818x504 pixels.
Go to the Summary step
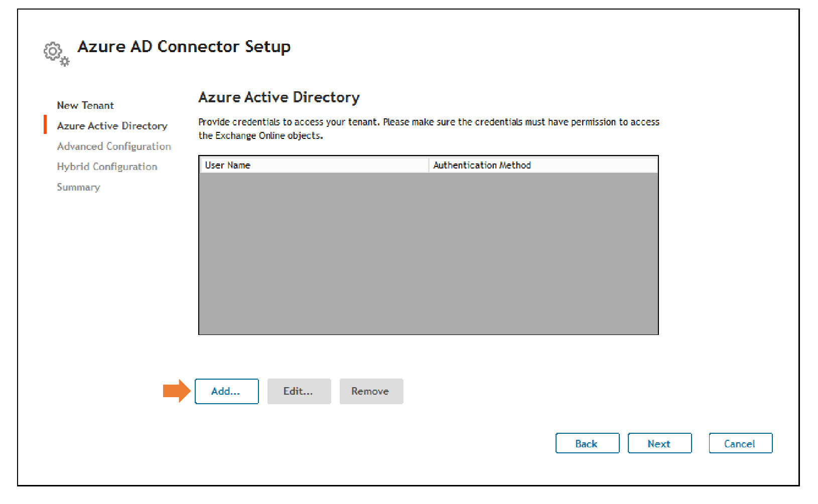click(x=78, y=187)
